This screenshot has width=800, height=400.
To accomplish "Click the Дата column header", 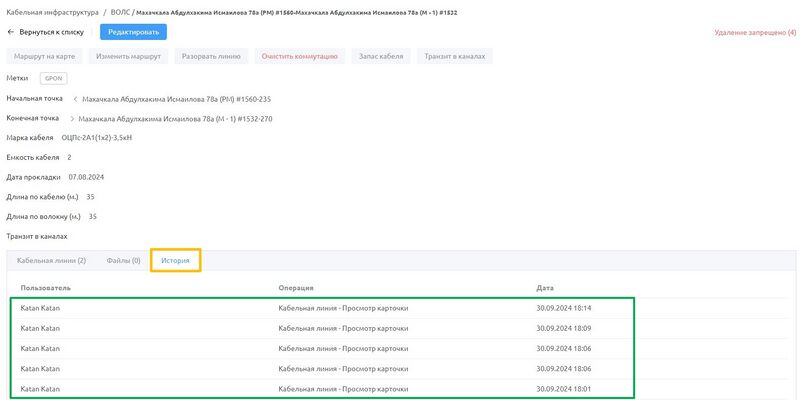I will tap(545, 288).
